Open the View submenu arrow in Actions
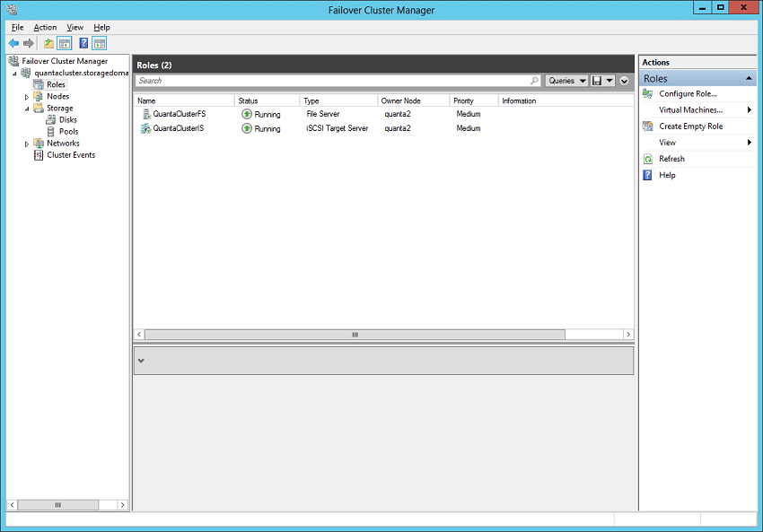The image size is (763, 532). coord(750,143)
